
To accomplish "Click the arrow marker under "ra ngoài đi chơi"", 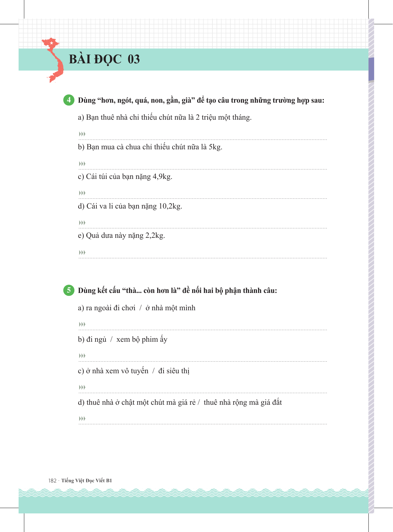I will coord(82,324).
